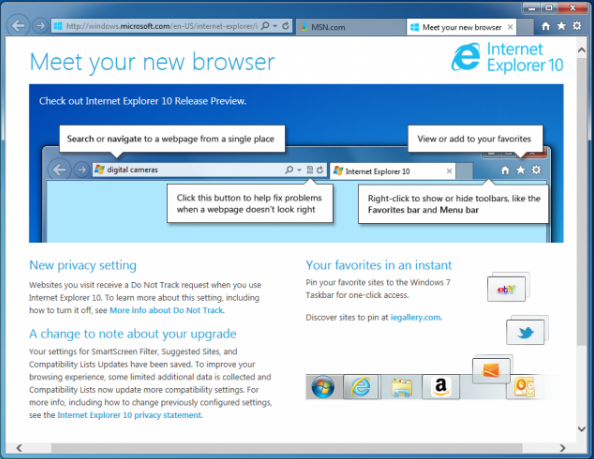Click the horizontal scrollbar right arrow
This screenshot has width=594, height=459.
pyautogui.click(x=563, y=448)
